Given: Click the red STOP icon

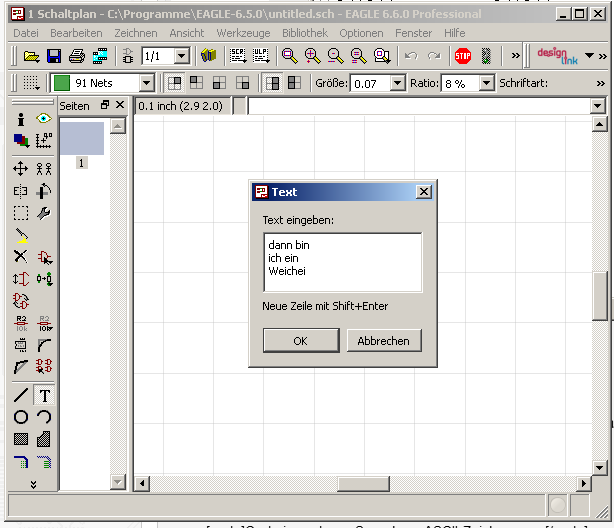Looking at the screenshot, I should click(463, 56).
